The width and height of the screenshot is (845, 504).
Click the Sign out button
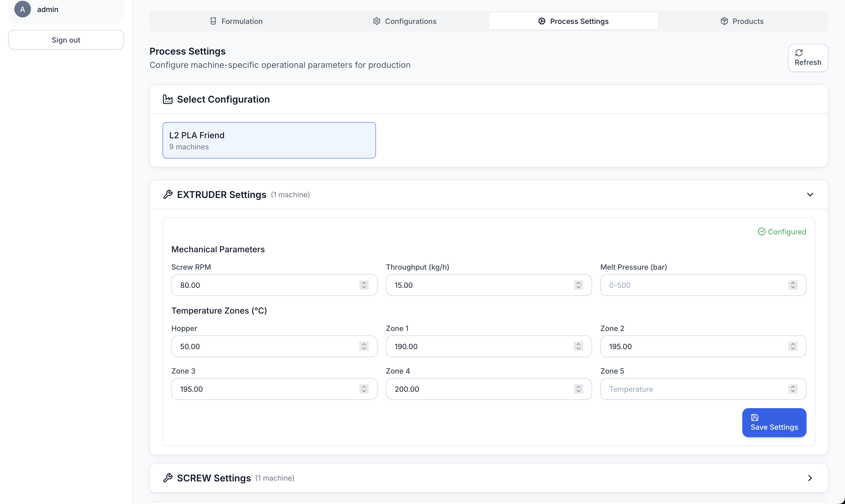(66, 40)
